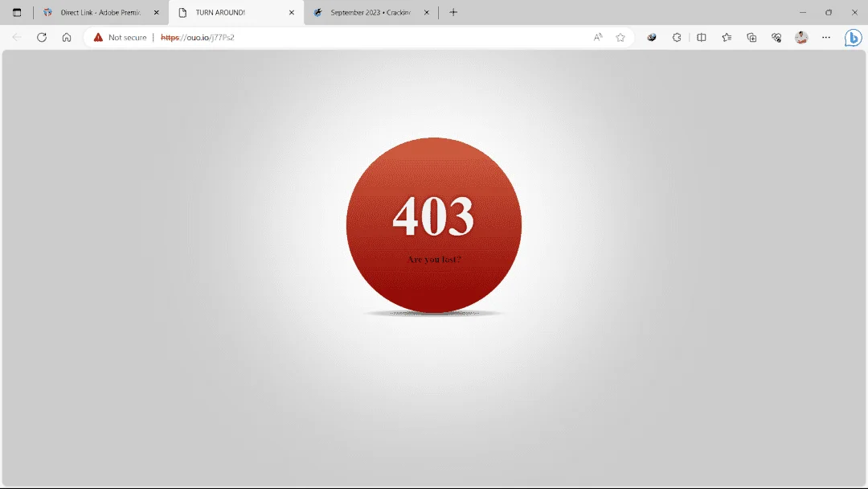868x489 pixels.
Task: Open a new tab with plus button
Action: point(453,12)
